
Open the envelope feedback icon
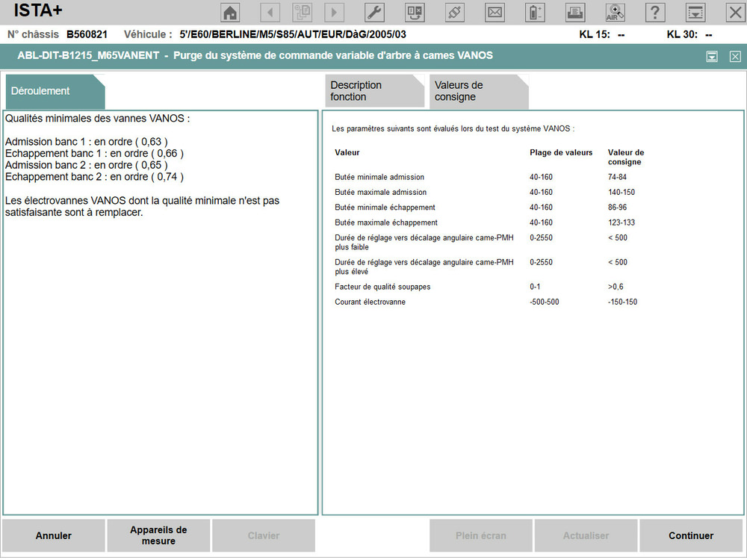coord(495,13)
